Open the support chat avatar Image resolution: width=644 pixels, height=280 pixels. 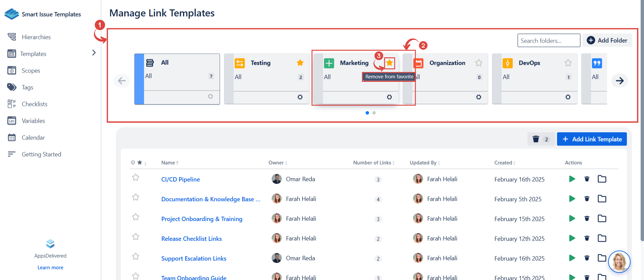pos(619,262)
